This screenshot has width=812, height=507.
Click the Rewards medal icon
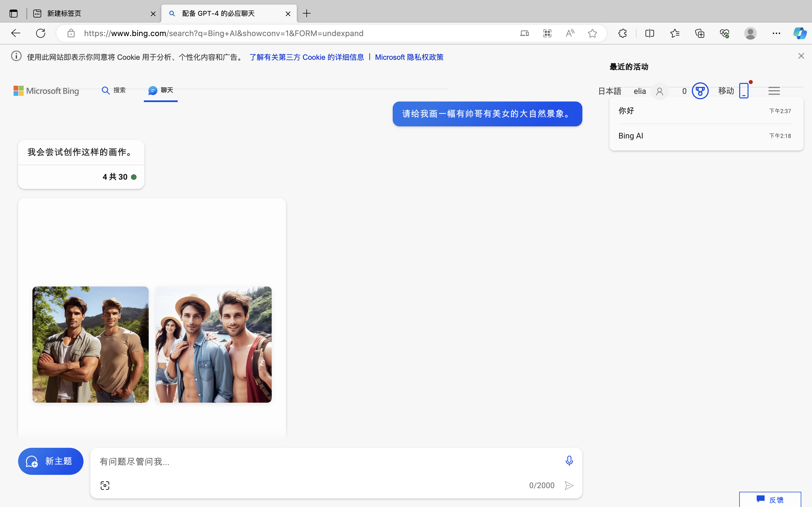pos(700,91)
